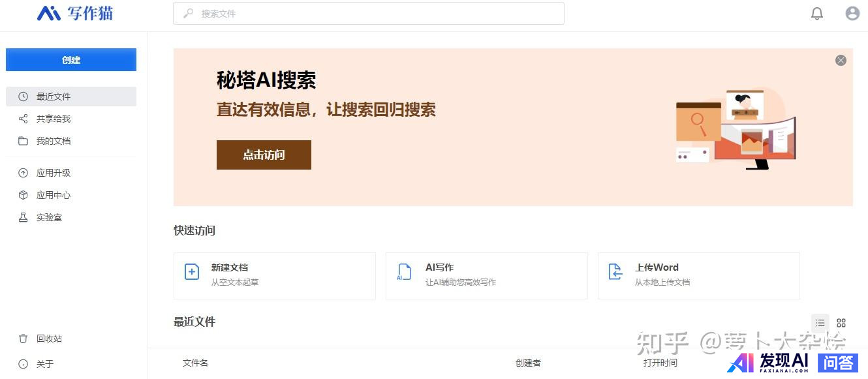Click the 点击访问 banner button

coord(264,155)
